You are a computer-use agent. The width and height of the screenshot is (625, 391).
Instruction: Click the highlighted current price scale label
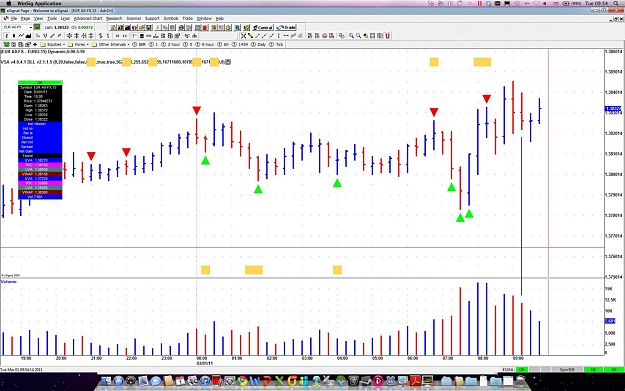[613, 109]
